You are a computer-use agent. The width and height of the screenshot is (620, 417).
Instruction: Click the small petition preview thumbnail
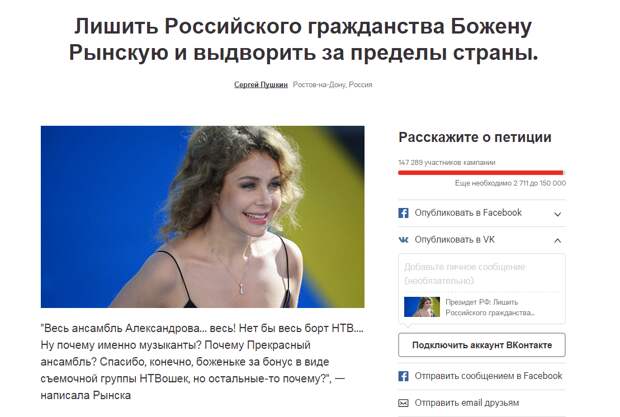click(x=422, y=307)
